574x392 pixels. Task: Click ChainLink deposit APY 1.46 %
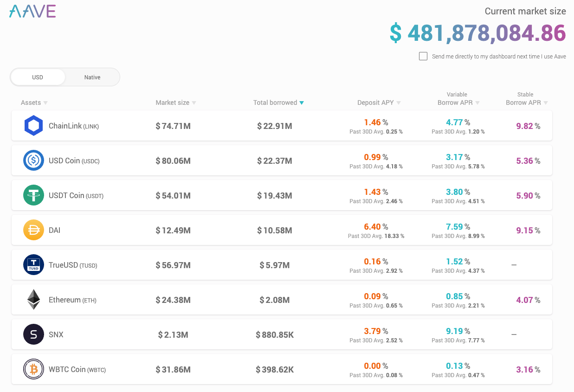376,122
